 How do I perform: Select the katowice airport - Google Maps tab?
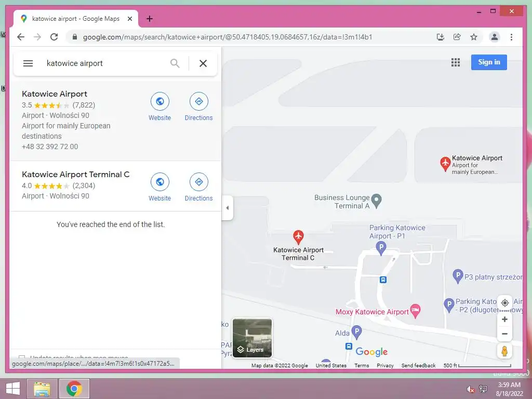point(75,19)
